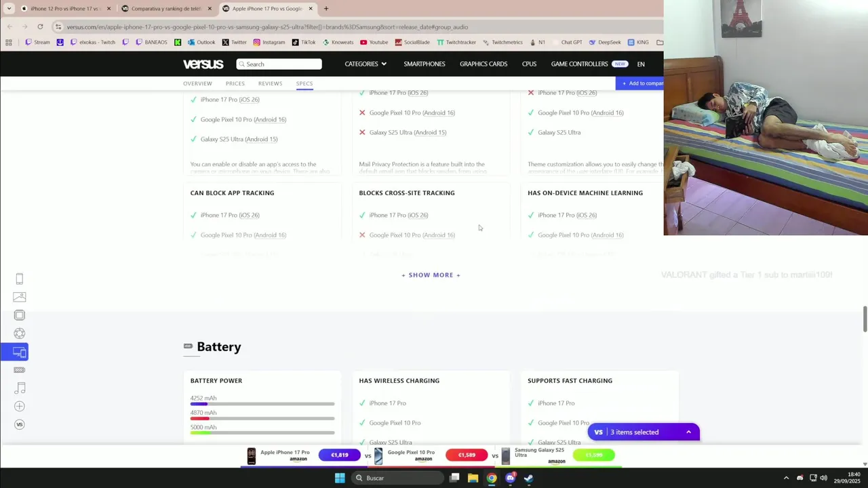
Task: Open the Design section phone icon in sidebar
Action: click(x=19, y=279)
